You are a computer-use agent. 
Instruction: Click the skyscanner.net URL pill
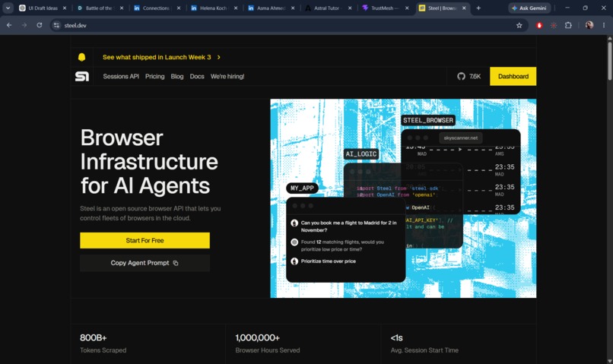point(461,138)
